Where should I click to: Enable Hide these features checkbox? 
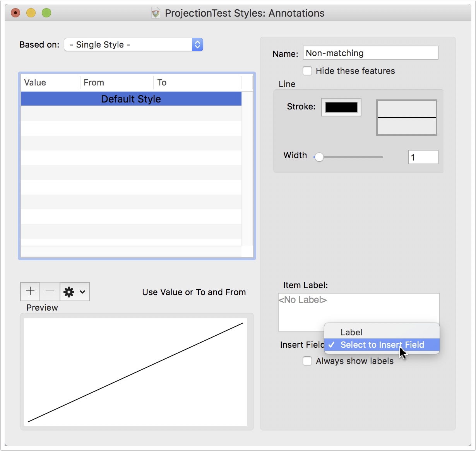point(307,71)
